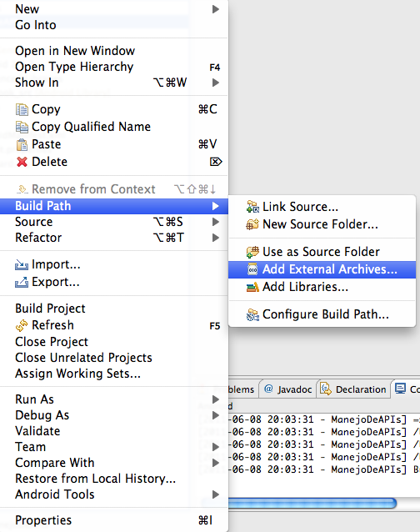
Task: Switch to the Javadoc tab
Action: point(288,389)
